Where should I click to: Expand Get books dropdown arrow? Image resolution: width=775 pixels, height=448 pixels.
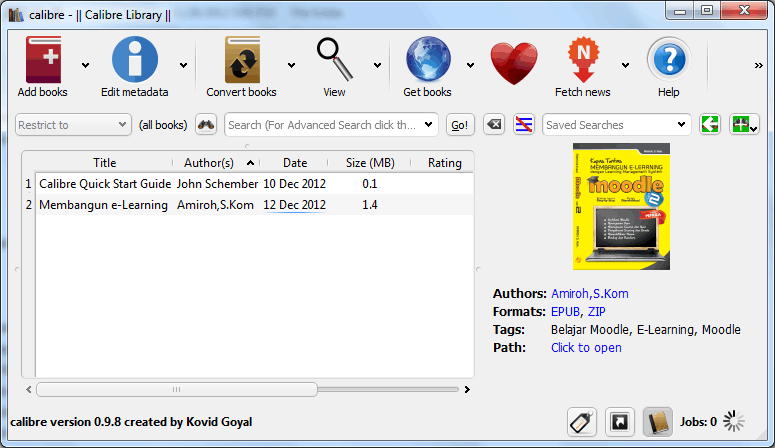click(471, 65)
